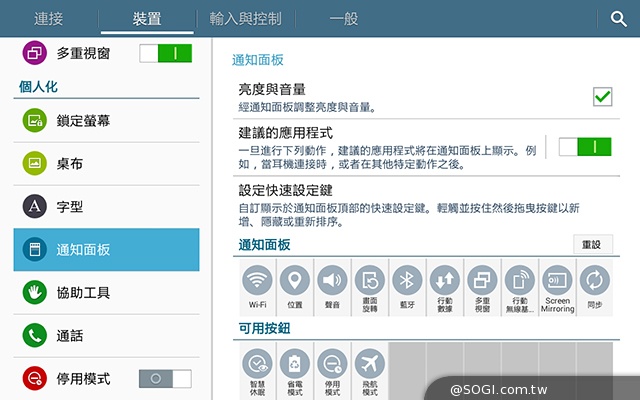Click the purple 多重視窗 sidebar icon
This screenshot has width=640, height=400.
click(35, 53)
